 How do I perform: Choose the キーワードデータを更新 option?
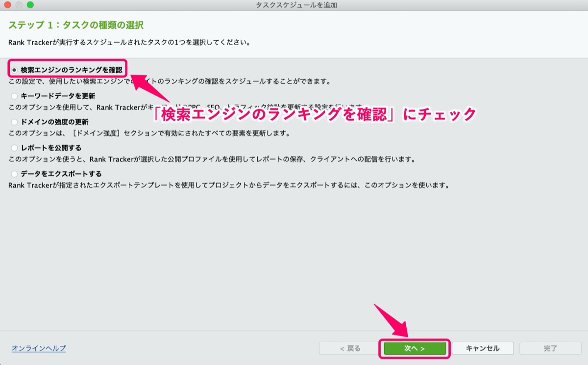click(15, 96)
